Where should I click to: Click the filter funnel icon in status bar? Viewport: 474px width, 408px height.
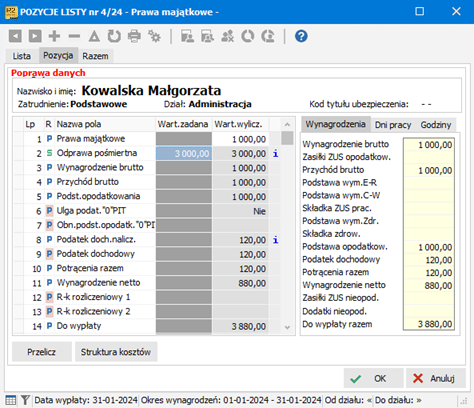point(25,400)
